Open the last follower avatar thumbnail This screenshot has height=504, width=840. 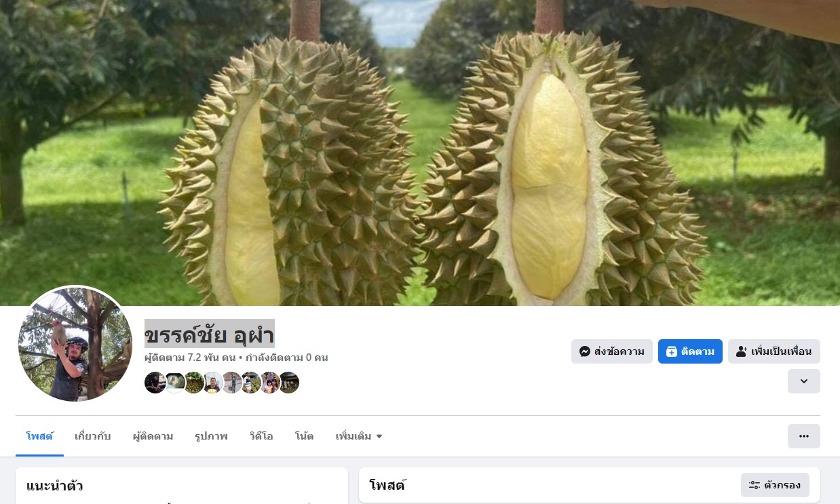289,383
